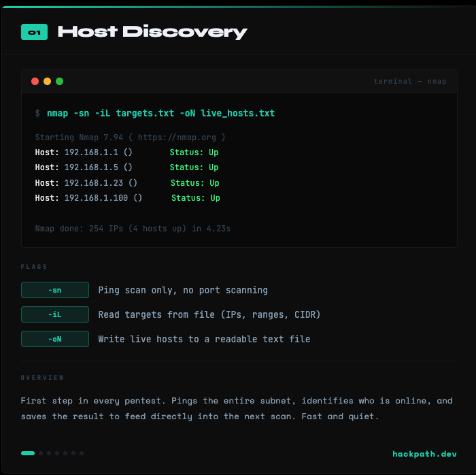Go to the last slide dot

82,453
